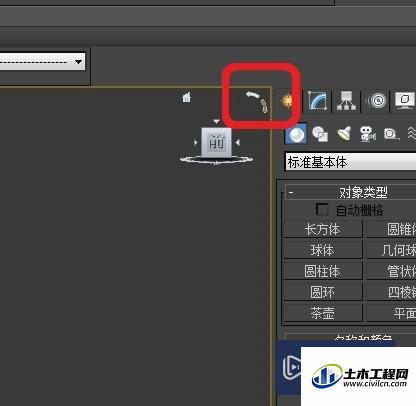The image size is (419, 406).
Task: Select the Lights category icon
Action: [344, 134]
